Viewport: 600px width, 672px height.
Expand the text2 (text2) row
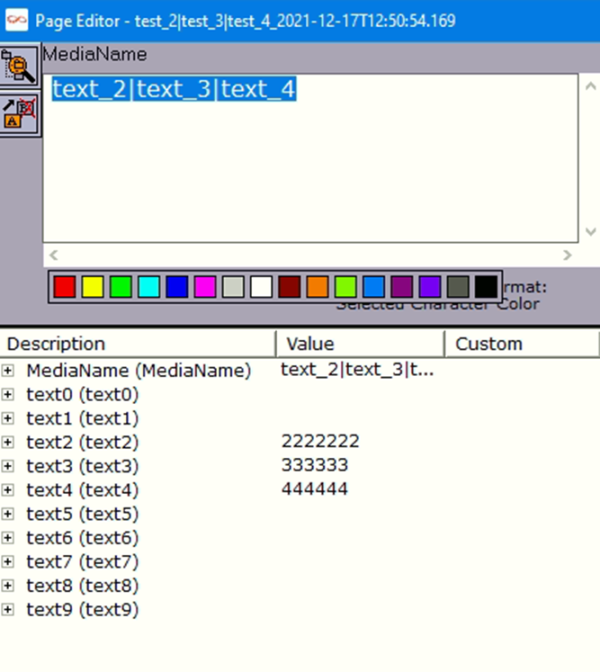(x=8, y=442)
